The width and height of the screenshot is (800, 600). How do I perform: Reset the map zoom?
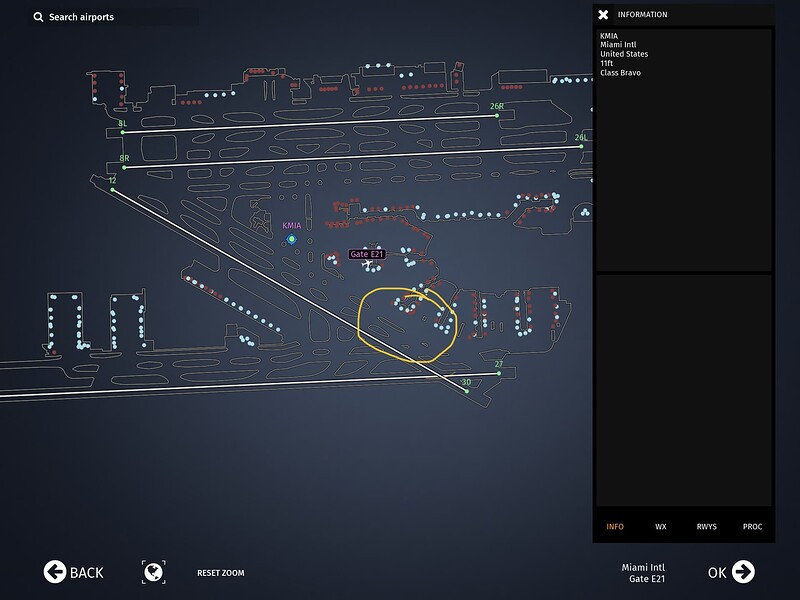[x=220, y=573]
